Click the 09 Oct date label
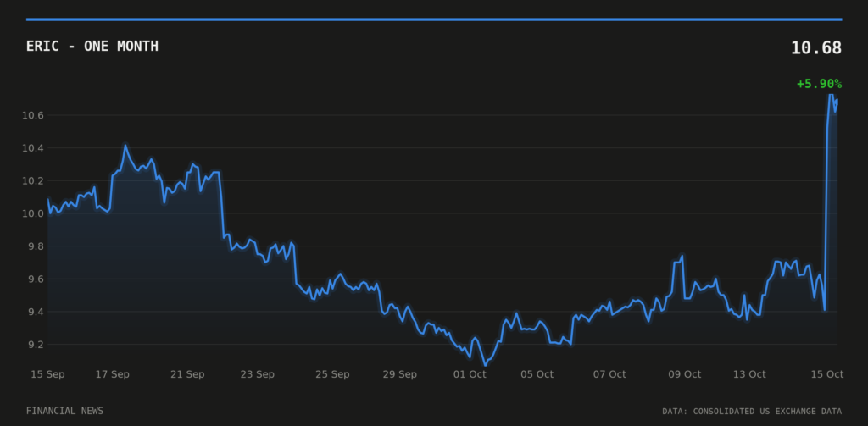This screenshot has height=426, width=868. pos(685,374)
